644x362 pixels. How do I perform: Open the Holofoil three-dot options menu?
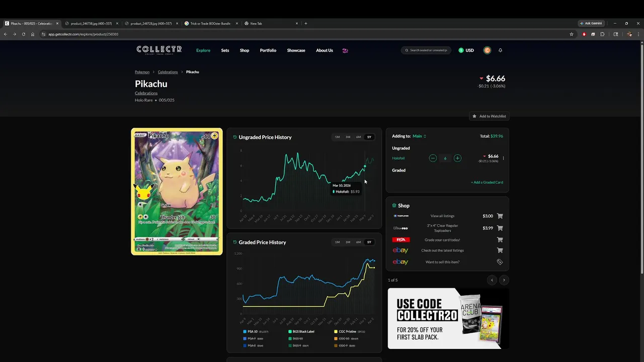(503, 158)
